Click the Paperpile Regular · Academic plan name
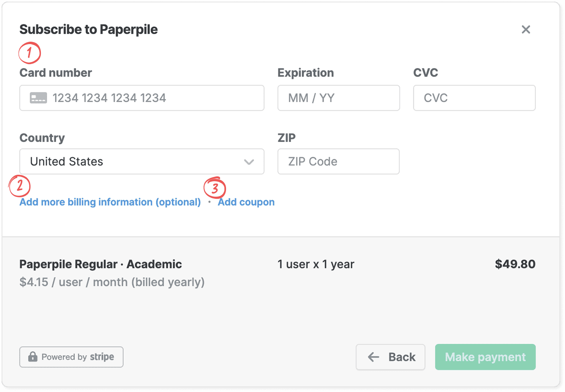Image resolution: width=565 pixels, height=392 pixels. (x=101, y=264)
